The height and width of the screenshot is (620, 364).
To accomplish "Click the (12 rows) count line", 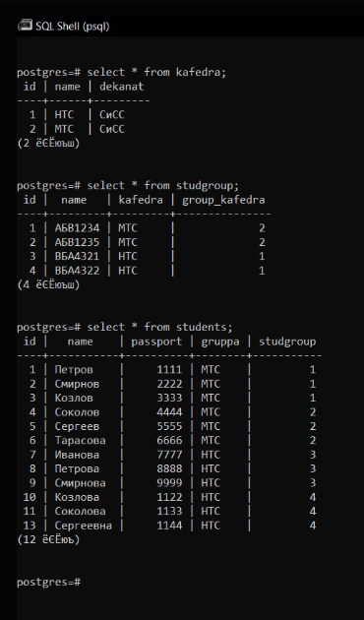I will (48, 539).
